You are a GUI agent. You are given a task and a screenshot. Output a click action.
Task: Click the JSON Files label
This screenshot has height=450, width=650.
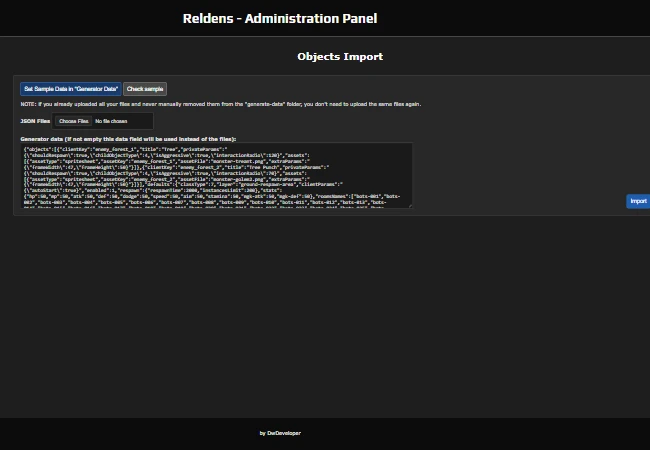(35, 121)
